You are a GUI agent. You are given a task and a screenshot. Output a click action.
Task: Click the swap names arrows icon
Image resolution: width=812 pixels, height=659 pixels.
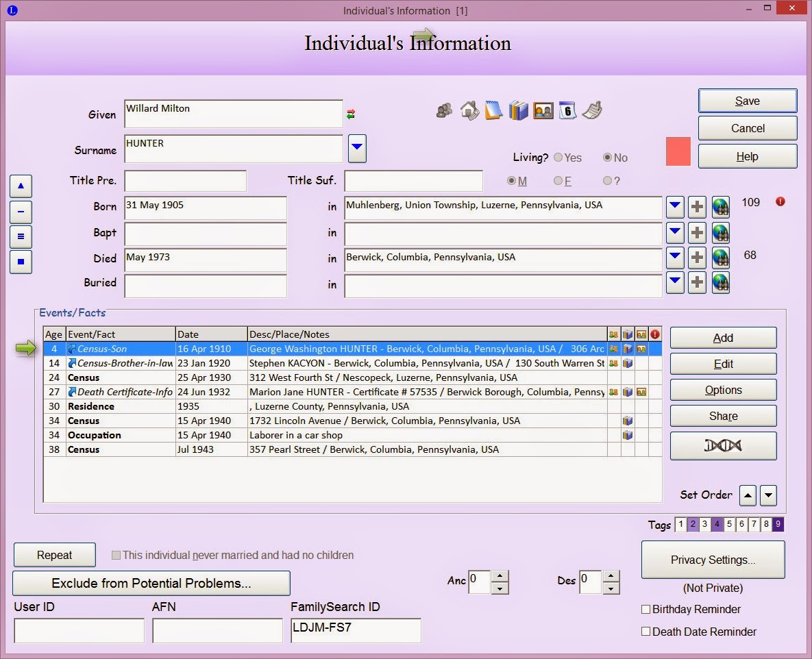pyautogui.click(x=351, y=114)
